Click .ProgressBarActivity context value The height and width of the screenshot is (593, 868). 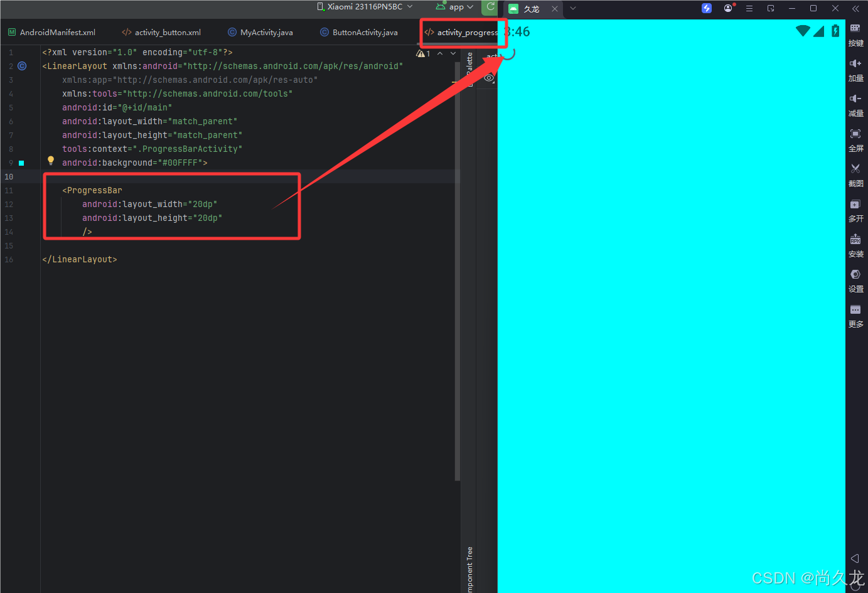click(x=188, y=149)
